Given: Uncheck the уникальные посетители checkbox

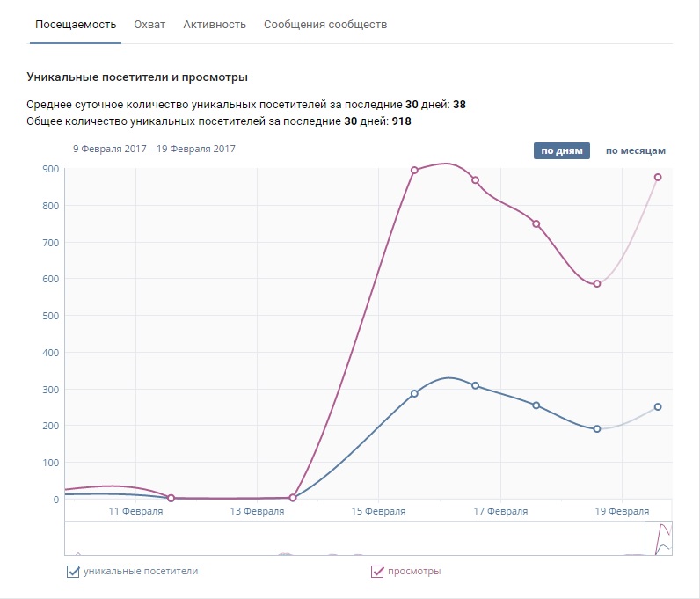Looking at the screenshot, I should pos(73,572).
